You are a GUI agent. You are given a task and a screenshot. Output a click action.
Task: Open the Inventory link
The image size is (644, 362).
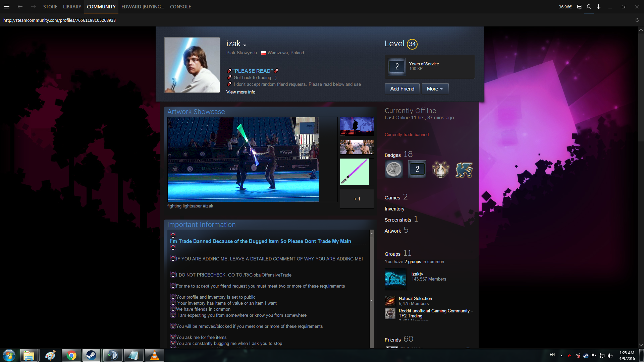click(x=394, y=209)
